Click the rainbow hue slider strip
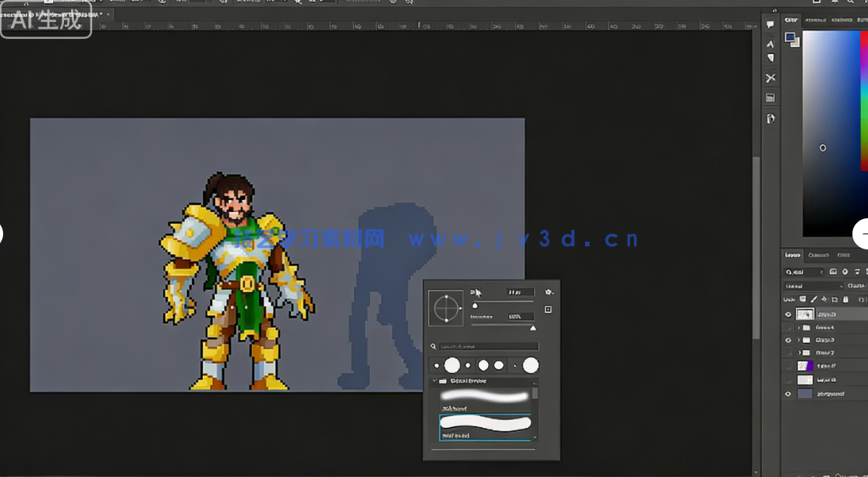 click(x=864, y=101)
